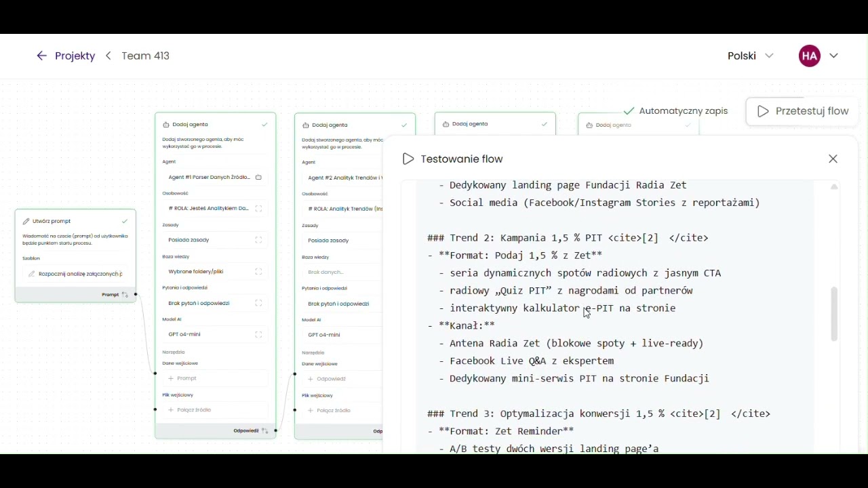Open the Projekty breadcrumb link
The width and height of the screenshot is (868, 488).
coord(75,56)
